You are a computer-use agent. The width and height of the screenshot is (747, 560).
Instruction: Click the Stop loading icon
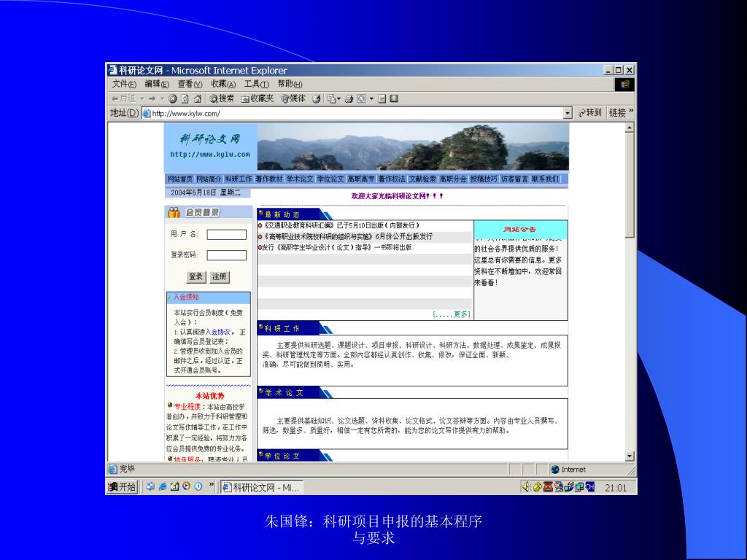pyautogui.click(x=172, y=98)
